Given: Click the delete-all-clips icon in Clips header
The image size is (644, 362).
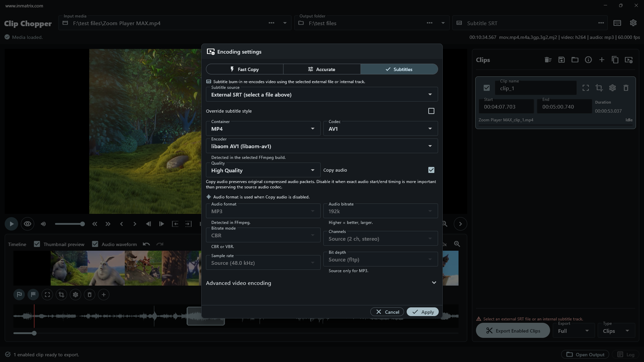Looking at the screenshot, I should (x=548, y=60).
